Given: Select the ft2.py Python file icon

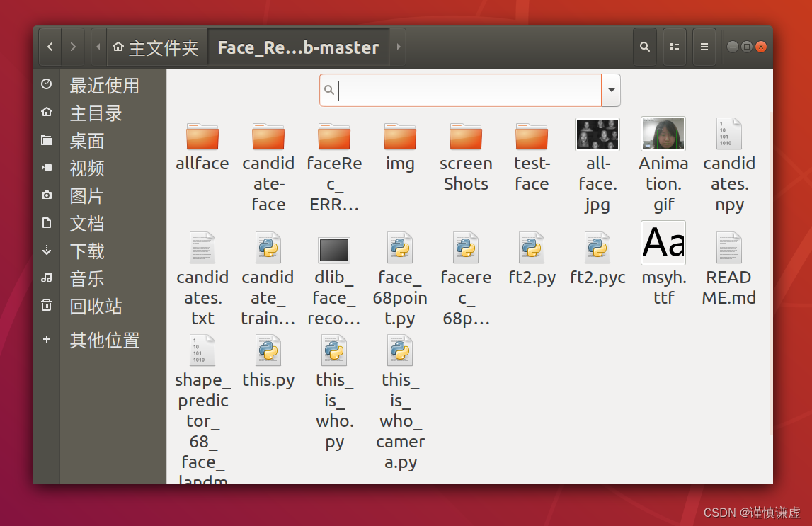Looking at the screenshot, I should pyautogui.click(x=532, y=248).
